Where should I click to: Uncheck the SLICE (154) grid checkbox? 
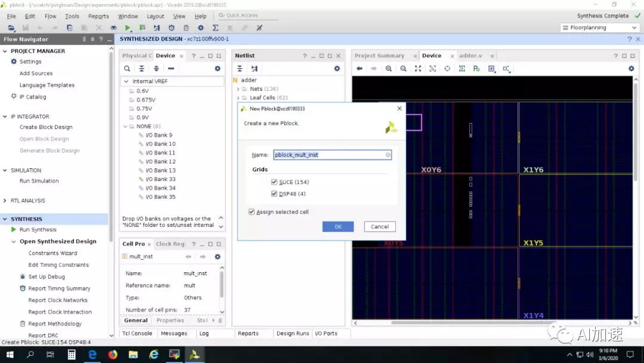click(x=274, y=182)
